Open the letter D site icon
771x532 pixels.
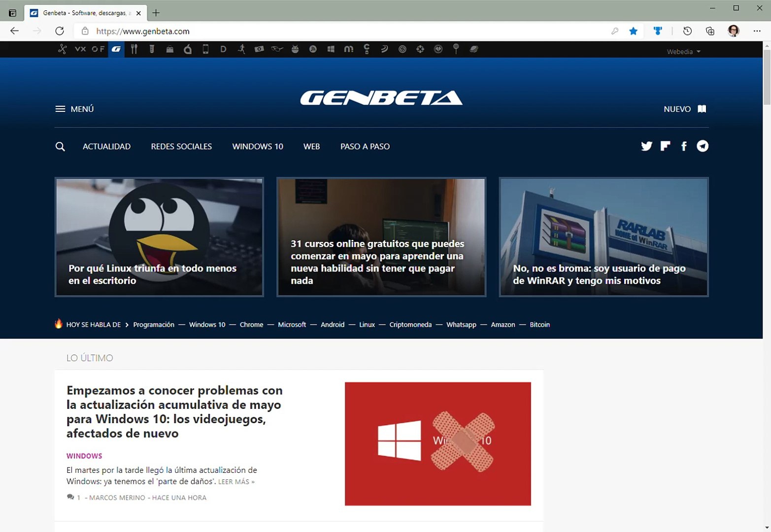pos(223,49)
